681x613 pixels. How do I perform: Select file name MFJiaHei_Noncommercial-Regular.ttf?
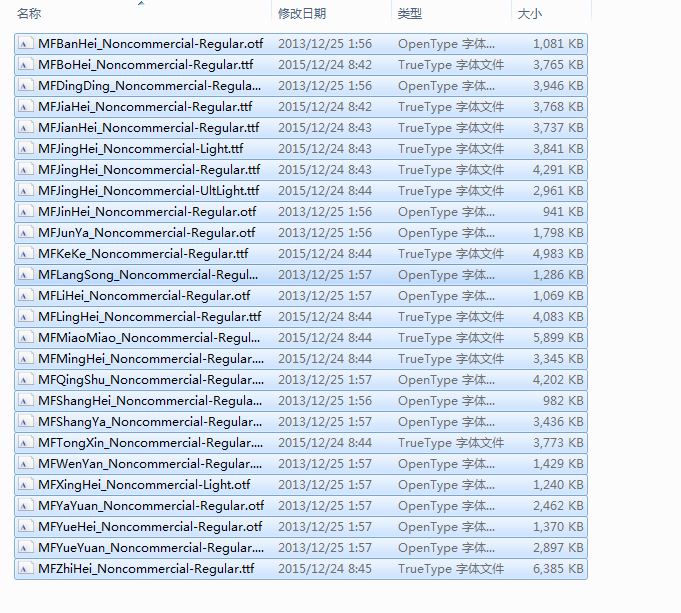145,107
